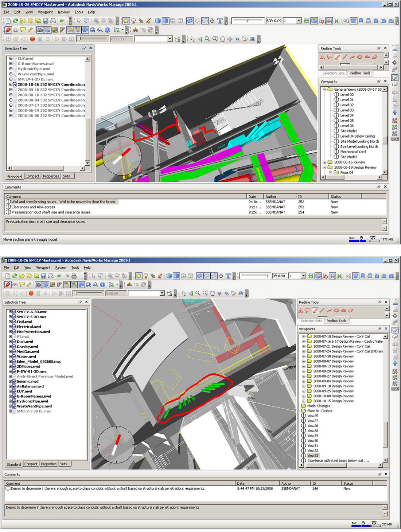Switch to Compact tab in 2008-10-16 Selection Tree
The image size is (401, 532).
pos(32,176)
